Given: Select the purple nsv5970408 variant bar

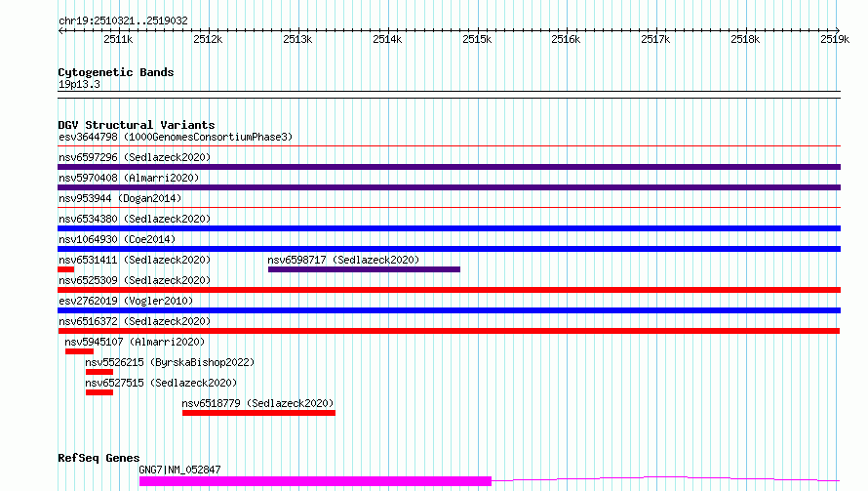Looking at the screenshot, I should tap(449, 187).
